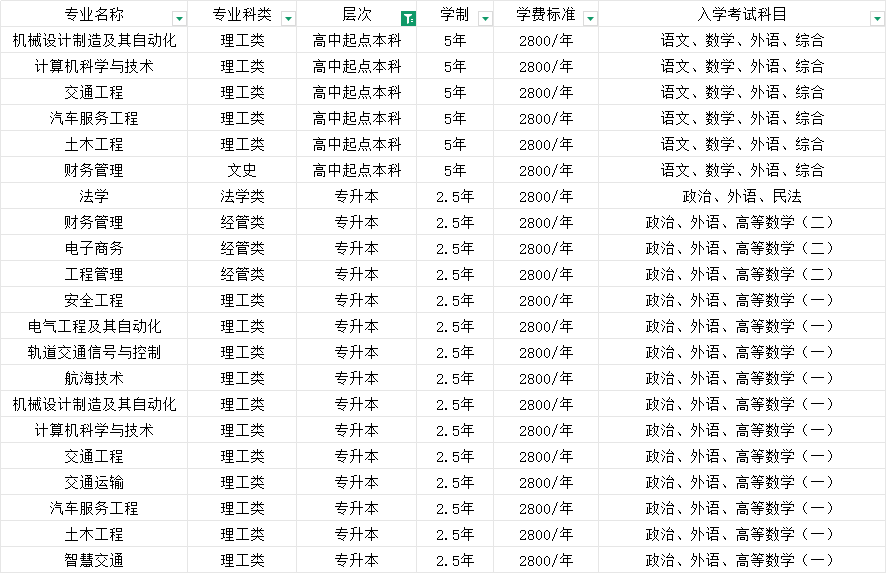
Task: Open the 专业科类 filter dropdown
Action: [288, 19]
